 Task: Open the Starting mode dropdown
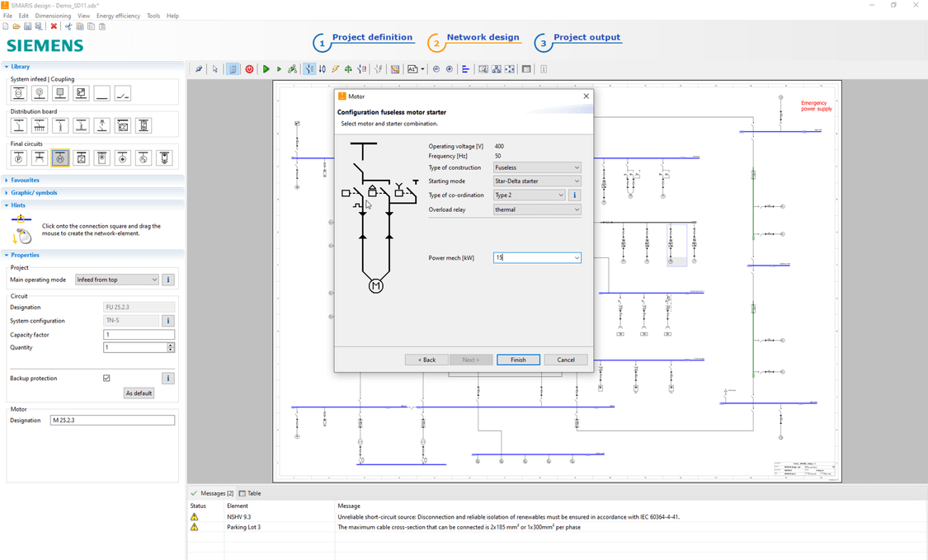click(537, 181)
